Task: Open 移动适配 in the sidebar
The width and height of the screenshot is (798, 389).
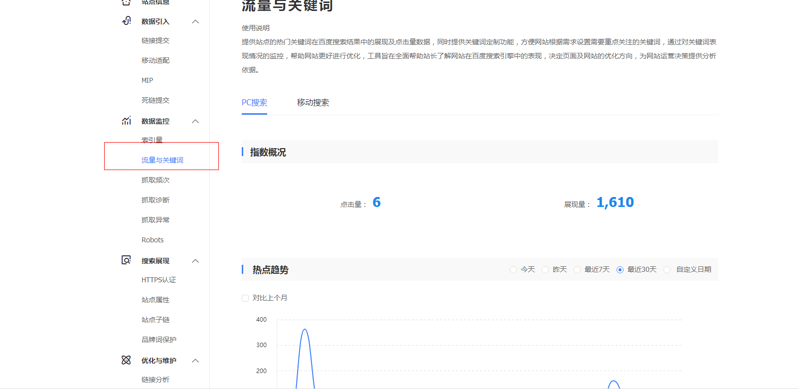Action: [155, 61]
